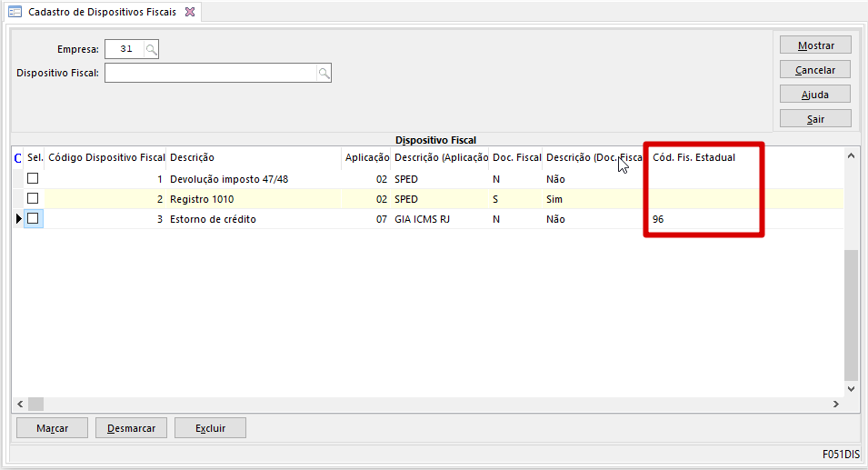868x470 pixels.
Task: Click the Empresa field search magnifier icon
Action: 152,49
